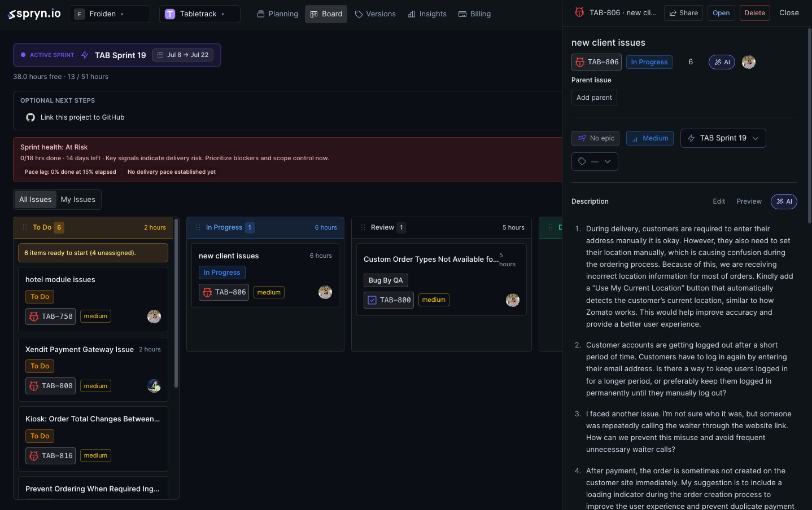
Task: Switch to My Issues filter
Action: (x=78, y=200)
